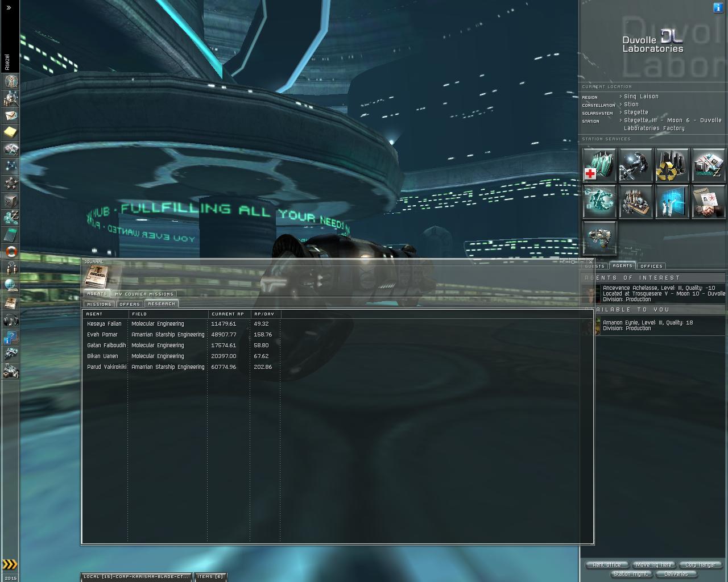Click the Sing Laison region link
728x582 pixels.
[x=641, y=97]
